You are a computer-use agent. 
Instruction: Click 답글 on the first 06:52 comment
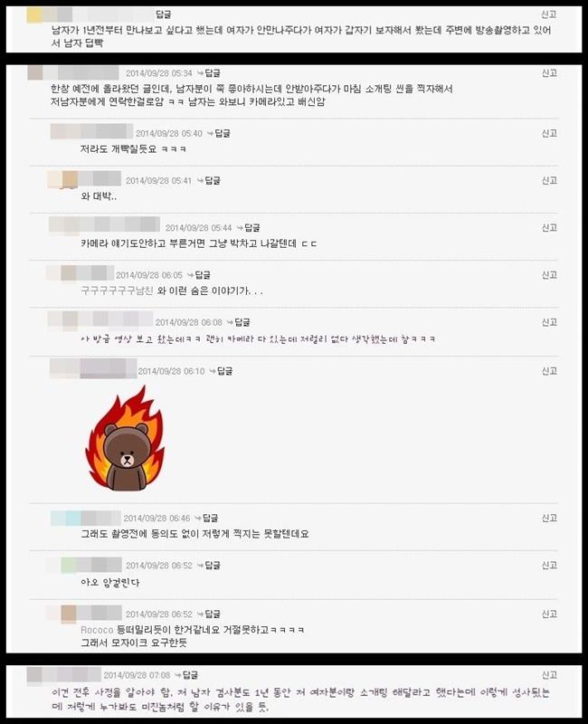tap(213, 565)
